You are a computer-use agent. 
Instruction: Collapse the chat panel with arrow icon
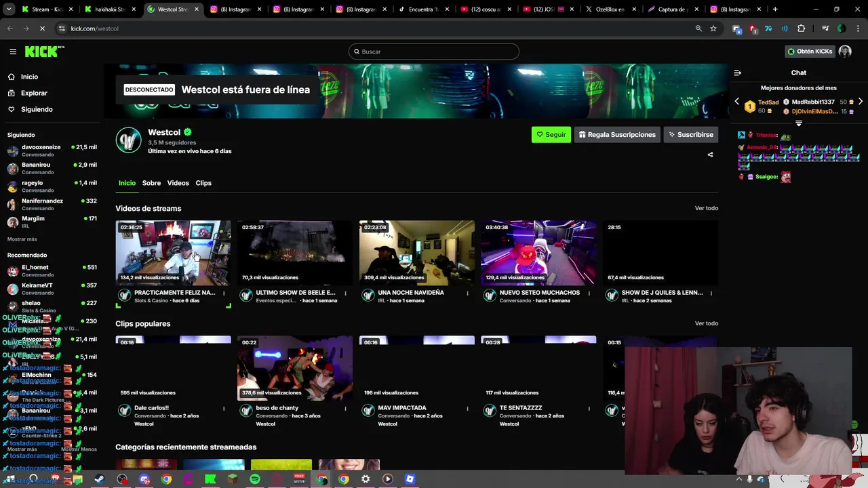[x=738, y=73]
